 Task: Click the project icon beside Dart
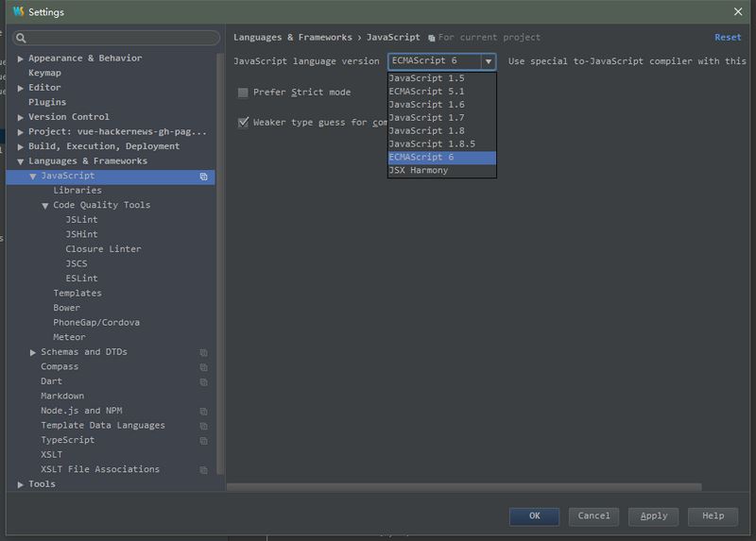[x=203, y=382]
